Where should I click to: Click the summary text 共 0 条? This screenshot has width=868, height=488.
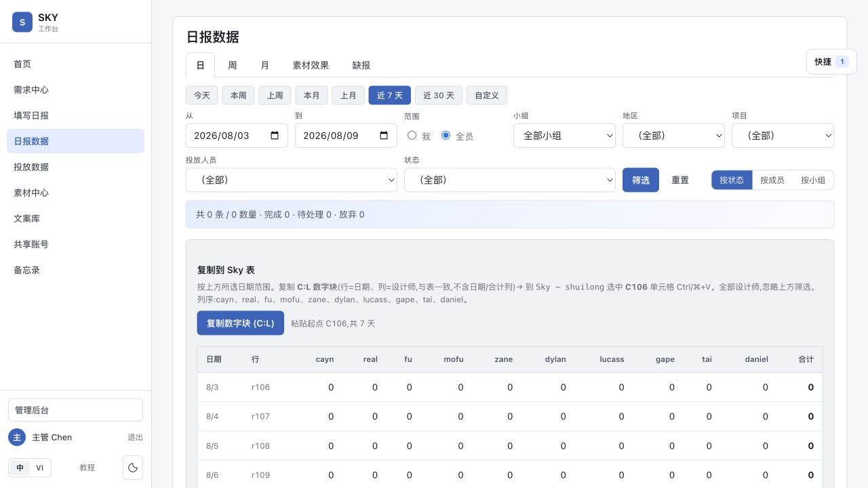210,214
